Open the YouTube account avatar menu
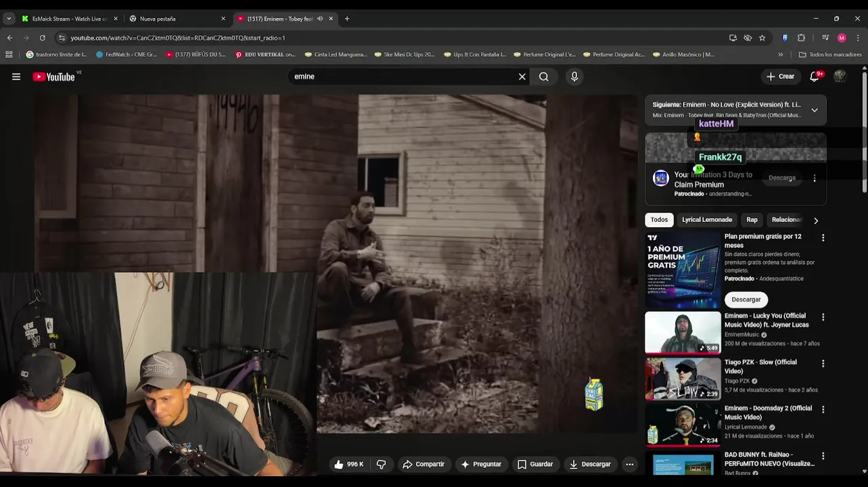This screenshot has height=487, width=868. (840, 76)
